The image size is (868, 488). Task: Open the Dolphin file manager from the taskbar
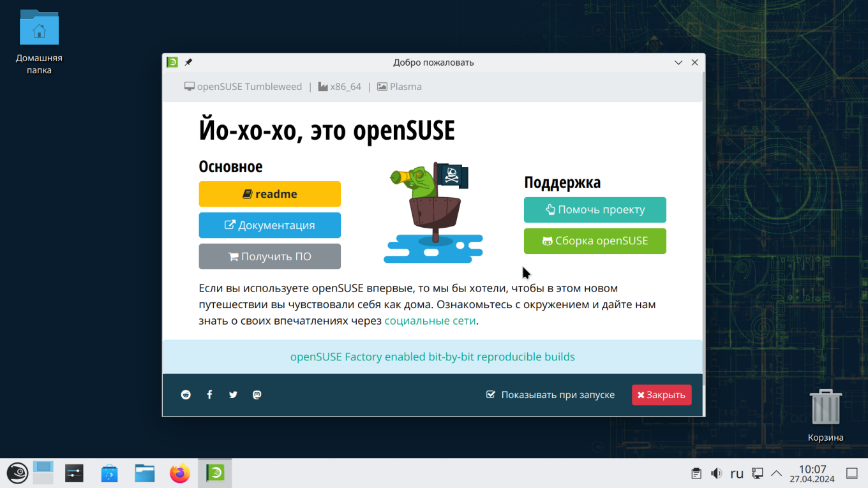145,473
